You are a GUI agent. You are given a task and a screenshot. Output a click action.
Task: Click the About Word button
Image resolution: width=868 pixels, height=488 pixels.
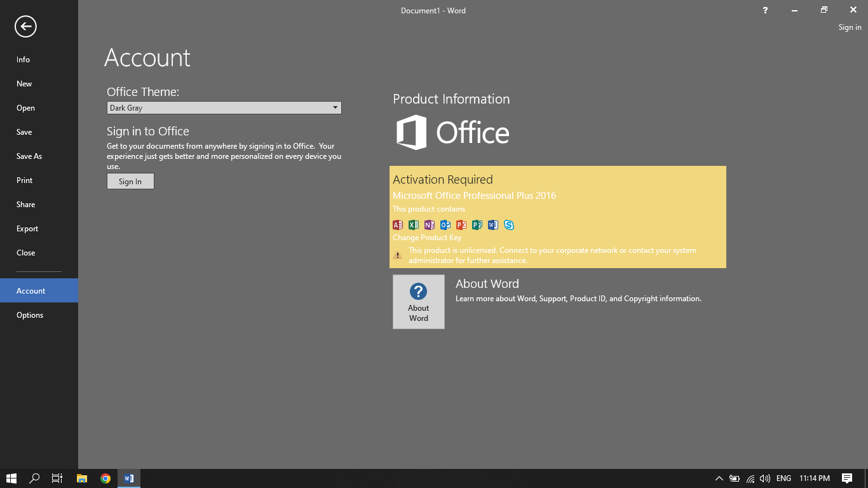coord(419,302)
